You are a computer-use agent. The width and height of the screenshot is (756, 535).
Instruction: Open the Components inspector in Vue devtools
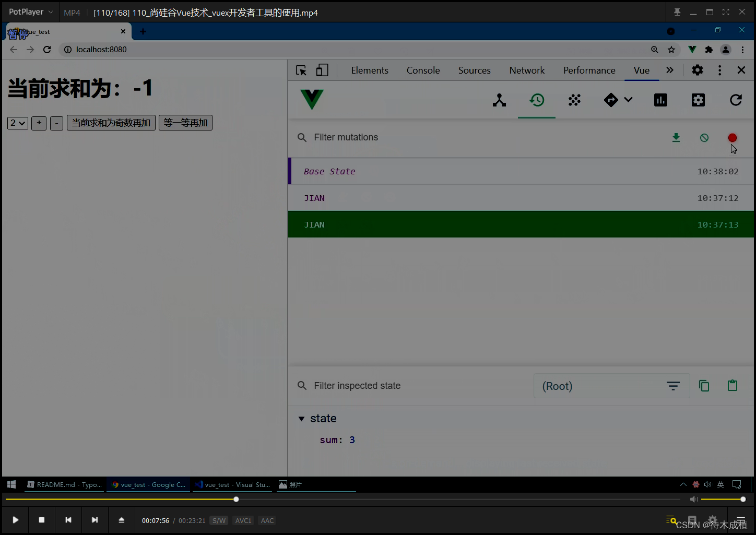pos(499,100)
